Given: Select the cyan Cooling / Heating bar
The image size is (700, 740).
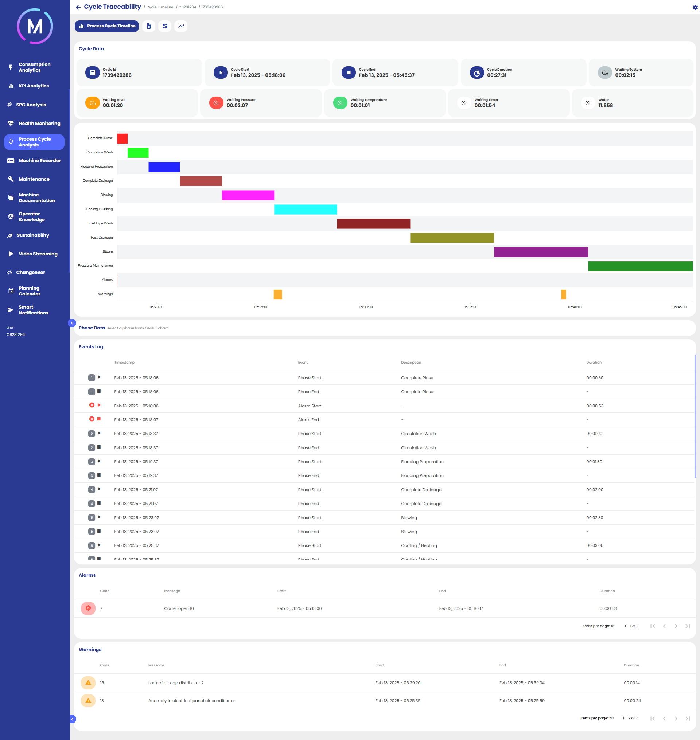Looking at the screenshot, I should tap(305, 210).
